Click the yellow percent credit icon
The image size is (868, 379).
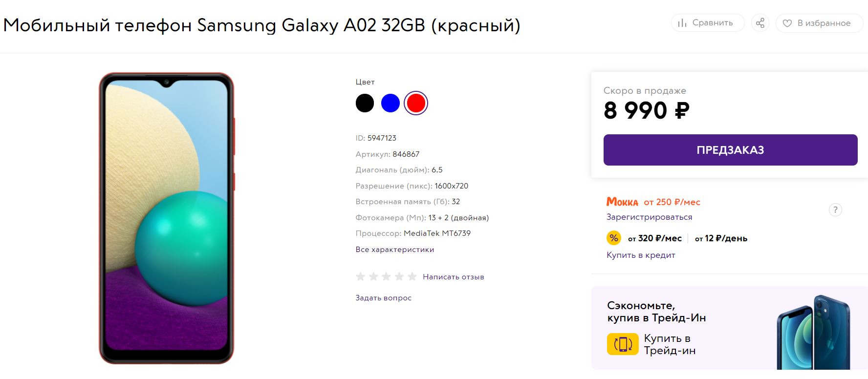(614, 238)
